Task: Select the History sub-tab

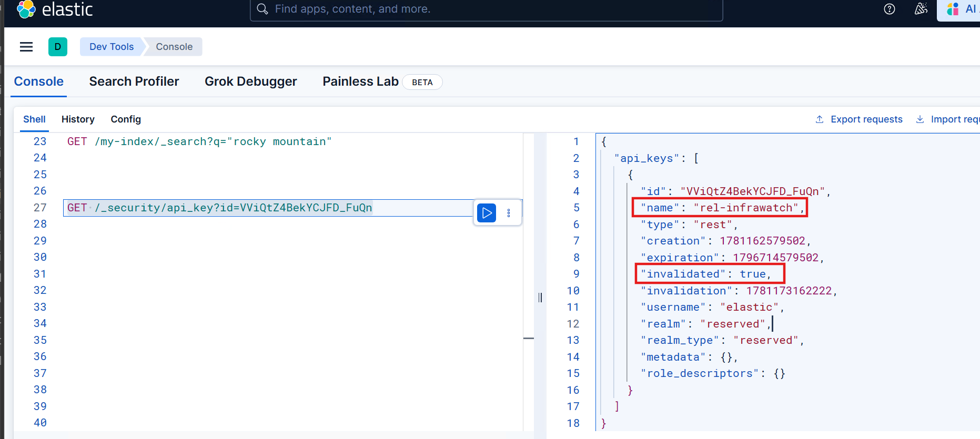Action: (78, 119)
